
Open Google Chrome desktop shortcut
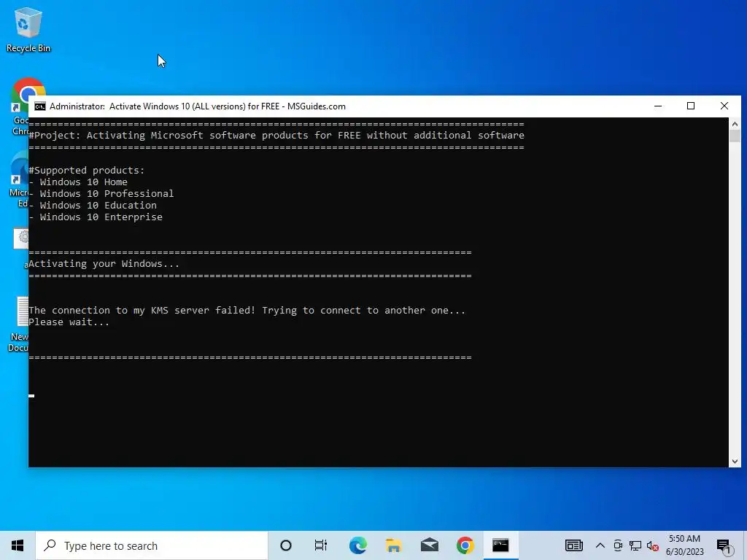coord(19,106)
